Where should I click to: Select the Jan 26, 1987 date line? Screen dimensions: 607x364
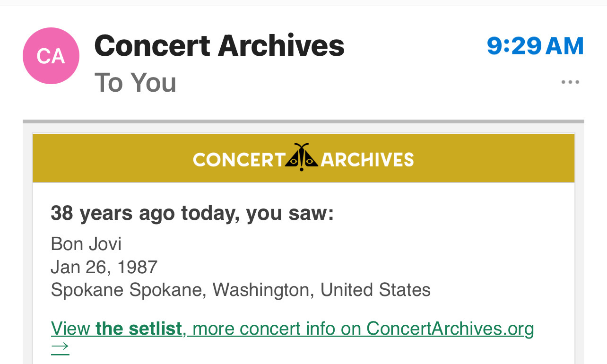(x=104, y=267)
